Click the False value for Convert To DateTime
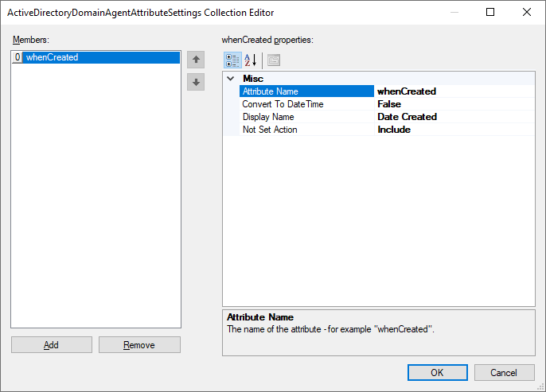The image size is (546, 392). point(454,104)
